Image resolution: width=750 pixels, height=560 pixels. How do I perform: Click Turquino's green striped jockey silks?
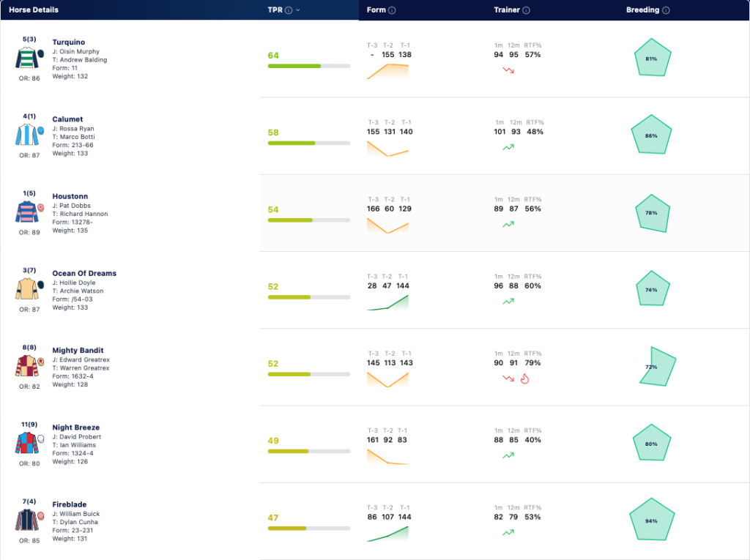coord(29,58)
